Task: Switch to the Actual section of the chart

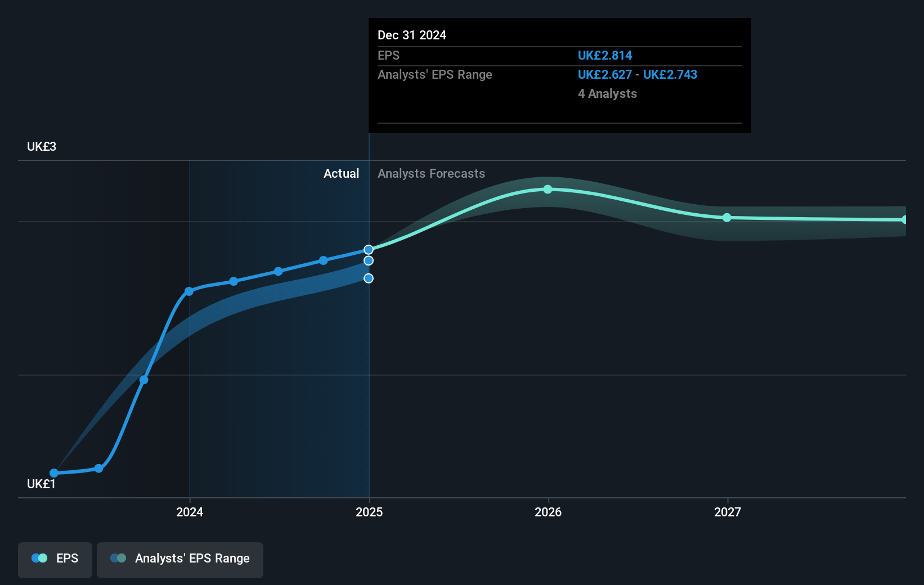Action: 341,173
